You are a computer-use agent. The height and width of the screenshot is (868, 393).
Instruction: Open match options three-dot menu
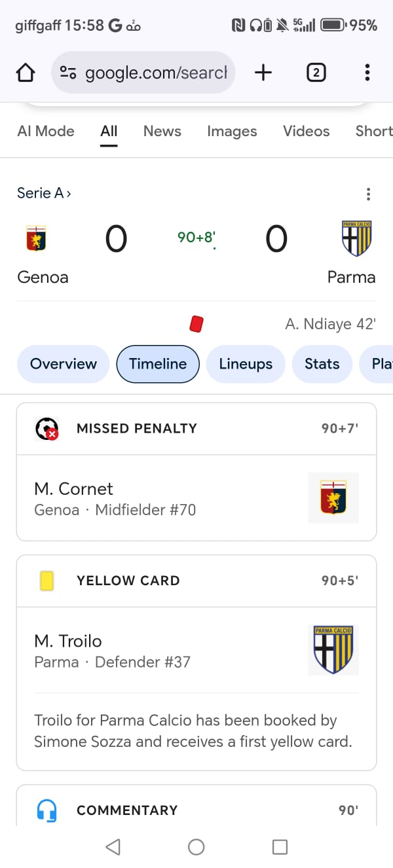pyautogui.click(x=368, y=194)
